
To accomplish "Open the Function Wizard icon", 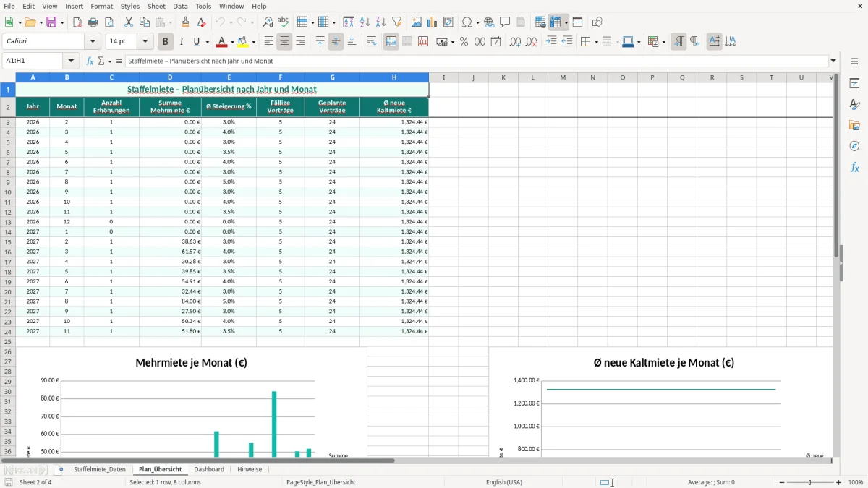I will coord(90,61).
